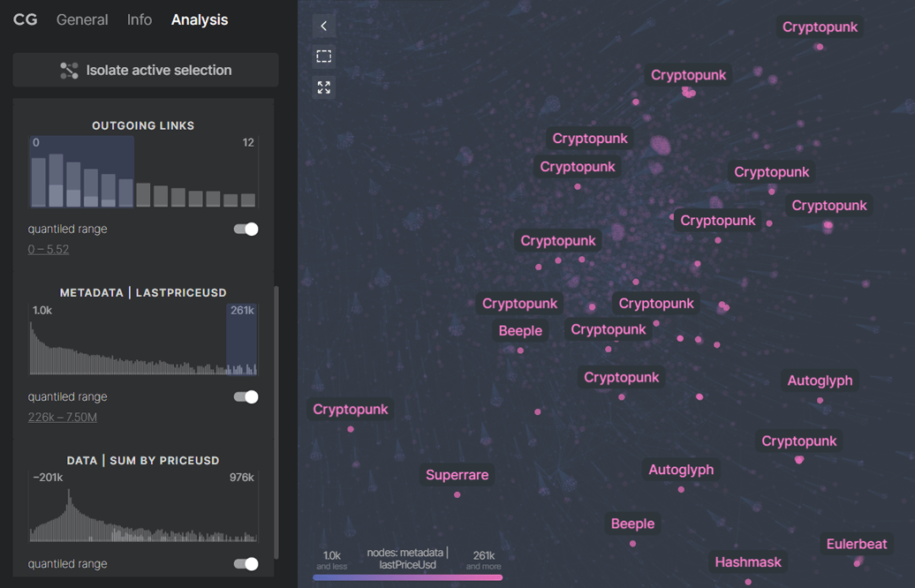Viewport: 915px width, 588px height.
Task: Click the fit-to-screen expand icon
Action: pos(324,87)
